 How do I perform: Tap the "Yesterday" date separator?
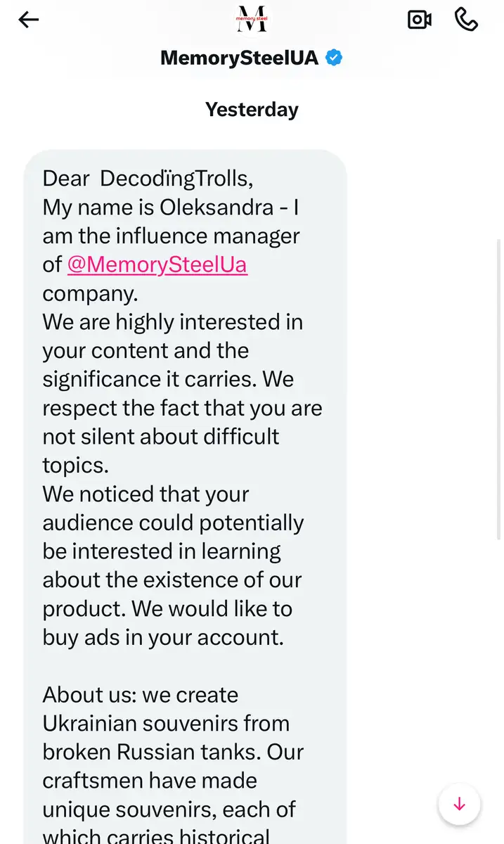252,110
